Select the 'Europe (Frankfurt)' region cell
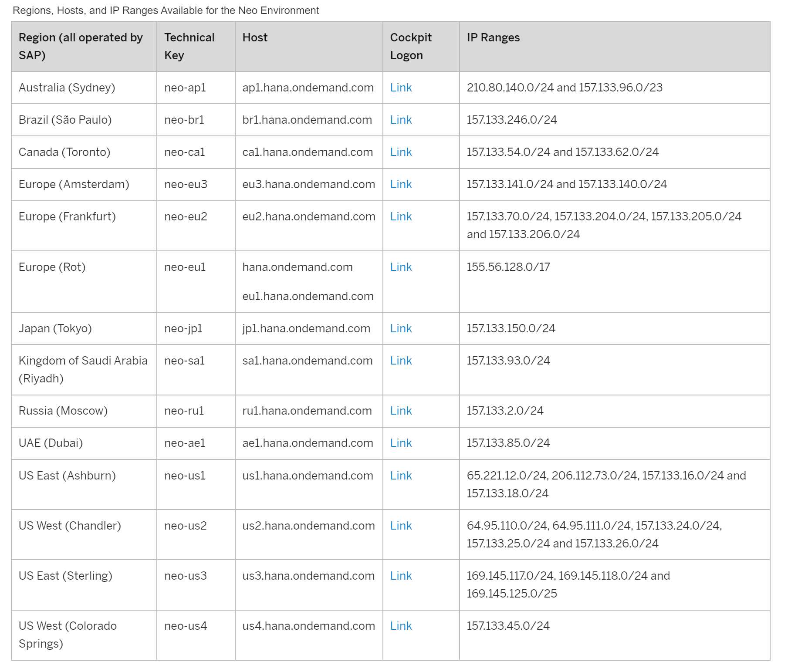 84,226
